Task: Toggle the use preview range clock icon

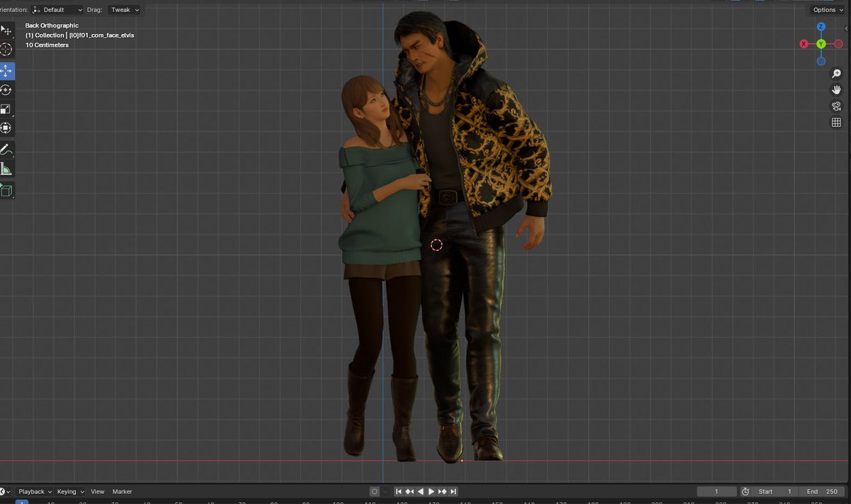Action: 745,491
